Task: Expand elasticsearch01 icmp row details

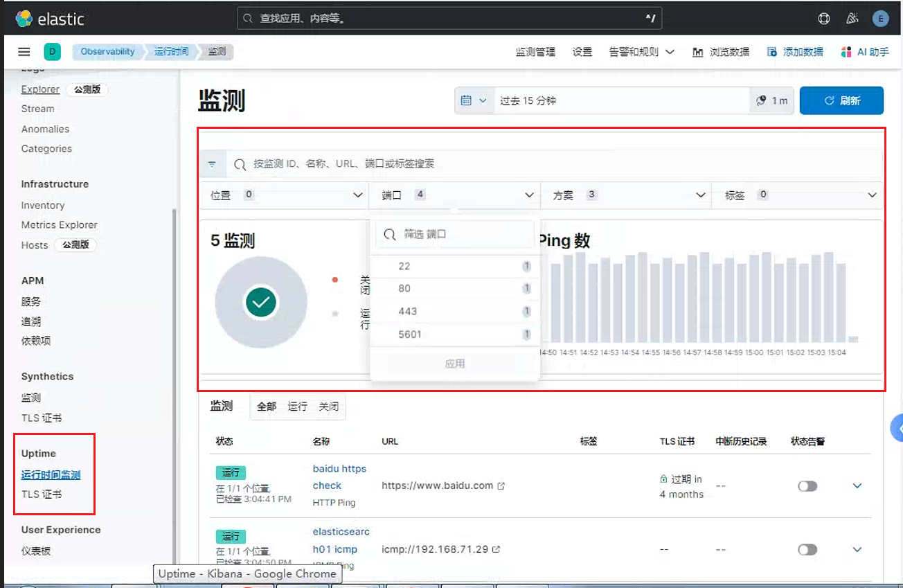Action: click(857, 550)
